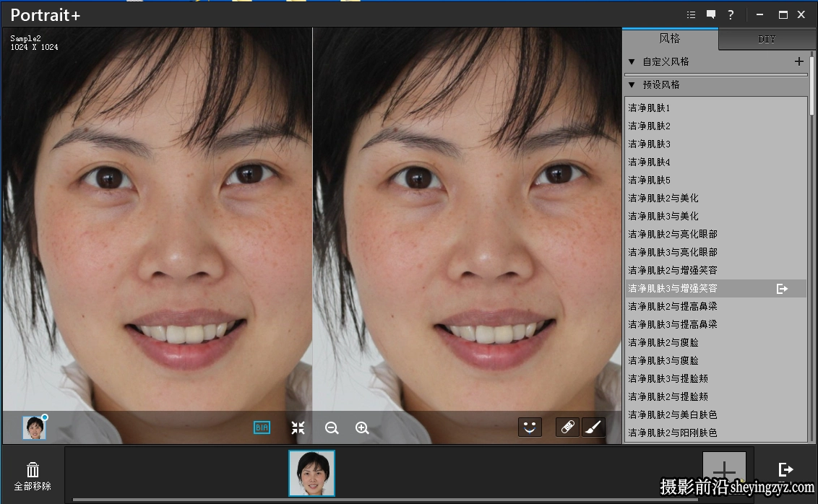Open the smiley face detection tool

point(530,427)
